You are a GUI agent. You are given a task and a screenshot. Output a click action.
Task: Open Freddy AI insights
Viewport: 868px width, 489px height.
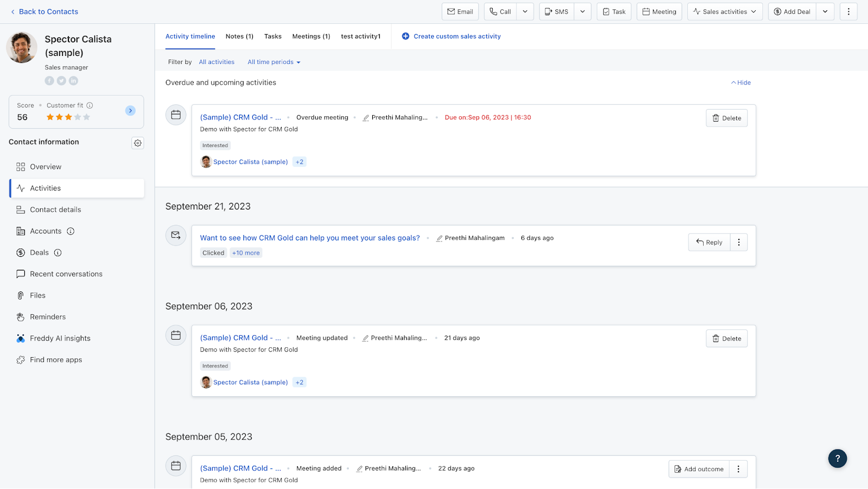click(76, 338)
